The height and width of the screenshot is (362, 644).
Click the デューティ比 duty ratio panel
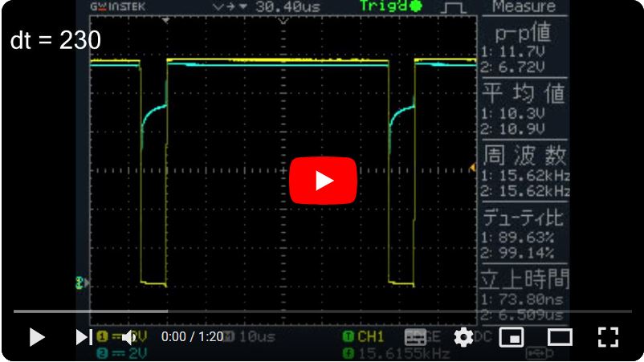524,231
